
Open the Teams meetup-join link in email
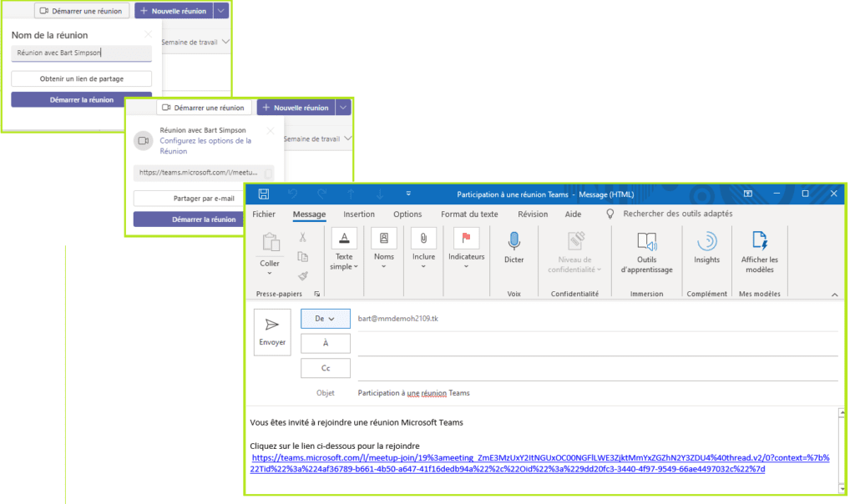tap(540, 463)
